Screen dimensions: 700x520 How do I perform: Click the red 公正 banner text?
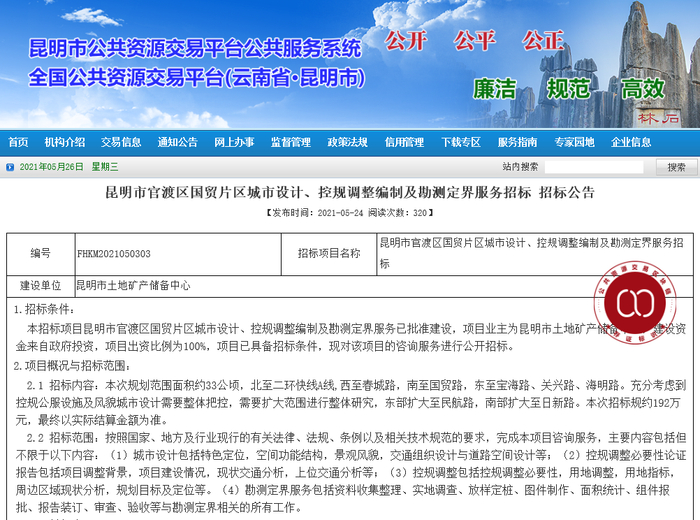(543, 41)
